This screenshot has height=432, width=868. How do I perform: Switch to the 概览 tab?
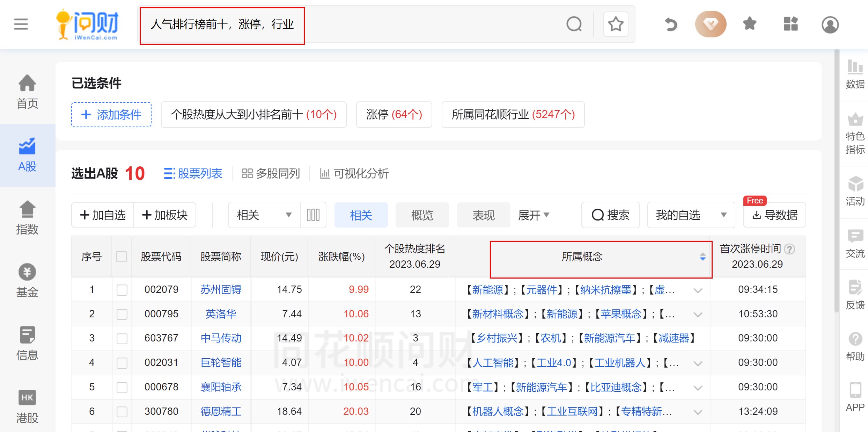pyautogui.click(x=422, y=215)
